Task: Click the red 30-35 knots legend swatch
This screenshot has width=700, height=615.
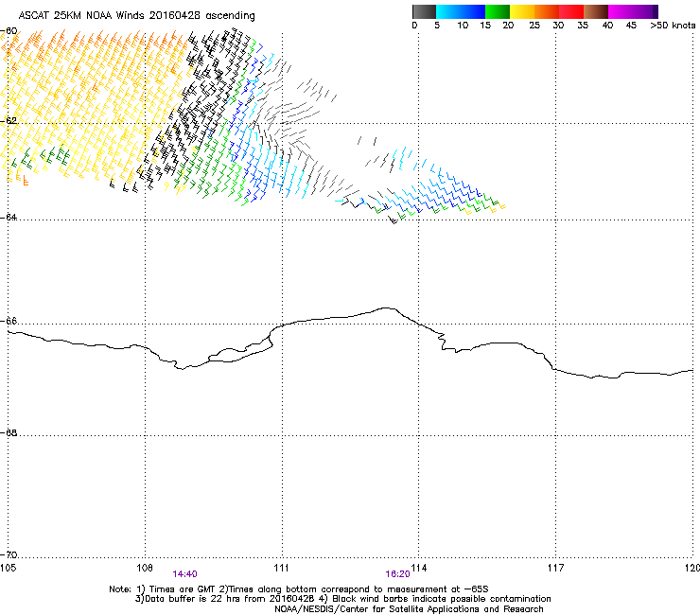Action: [571, 11]
